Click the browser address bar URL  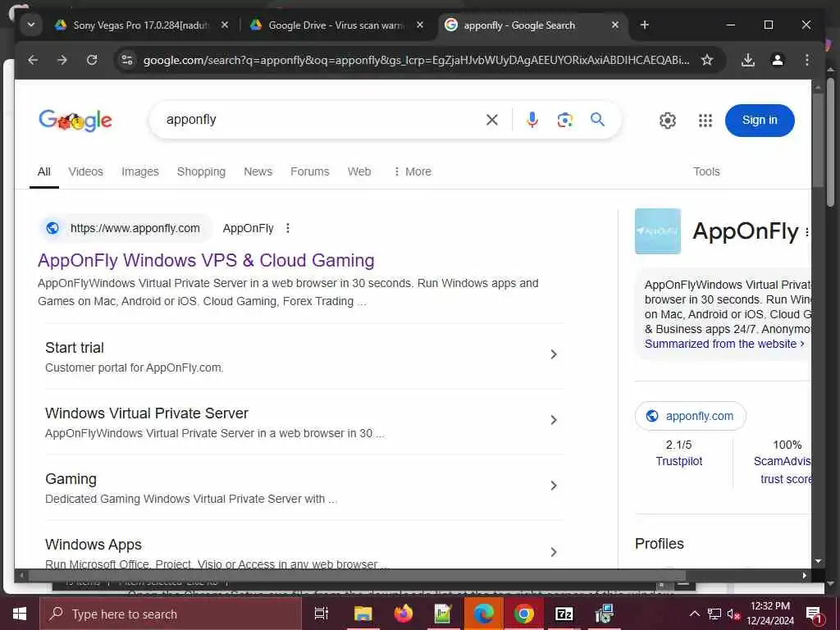pos(416,60)
